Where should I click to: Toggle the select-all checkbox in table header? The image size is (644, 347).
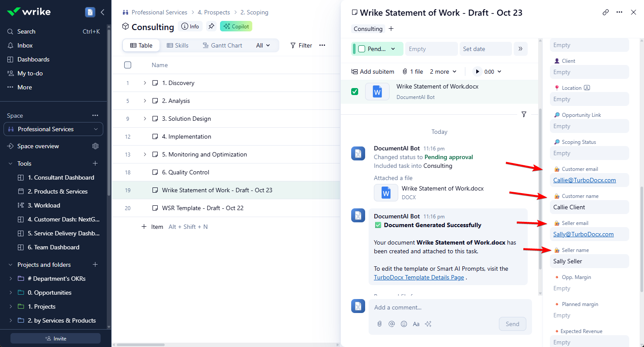[x=128, y=65]
